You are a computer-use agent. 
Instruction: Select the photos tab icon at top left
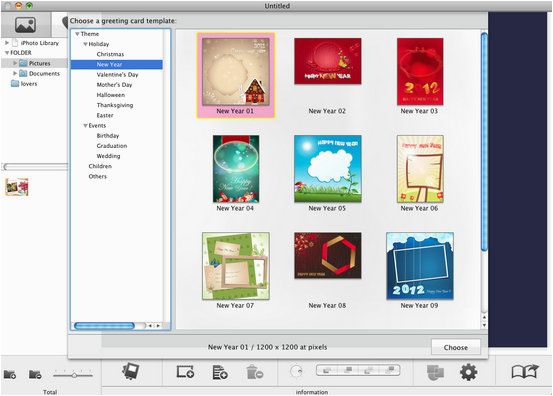pyautogui.click(x=25, y=25)
